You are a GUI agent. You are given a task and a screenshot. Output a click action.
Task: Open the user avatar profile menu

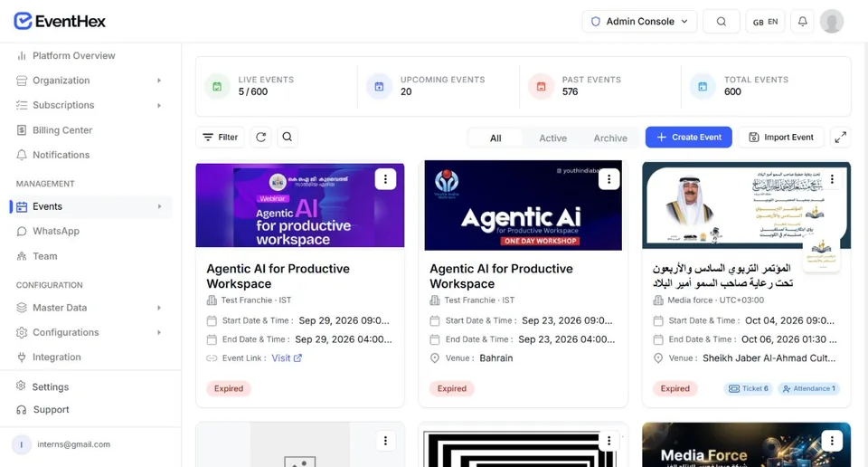pos(832,22)
